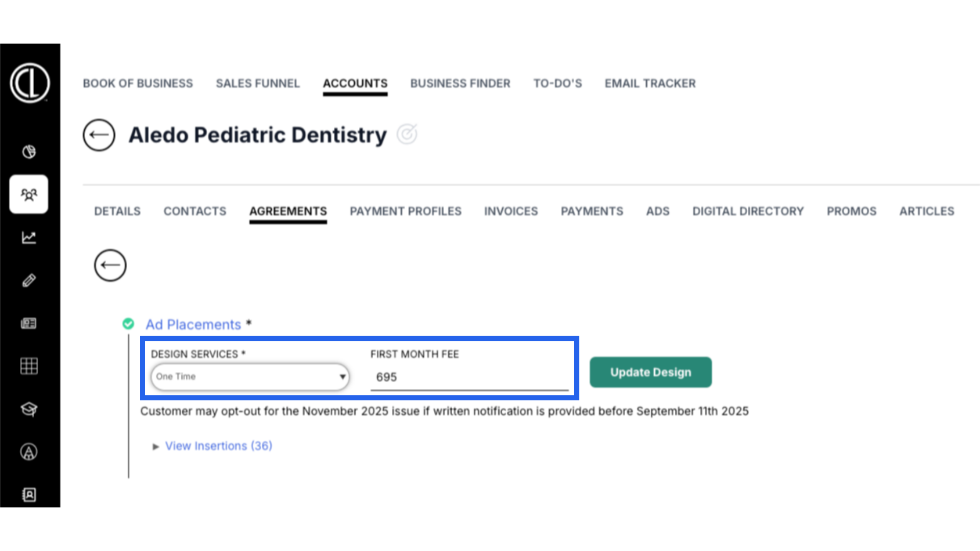
Task: Open the contact book sidebar icon
Action: click(x=29, y=494)
